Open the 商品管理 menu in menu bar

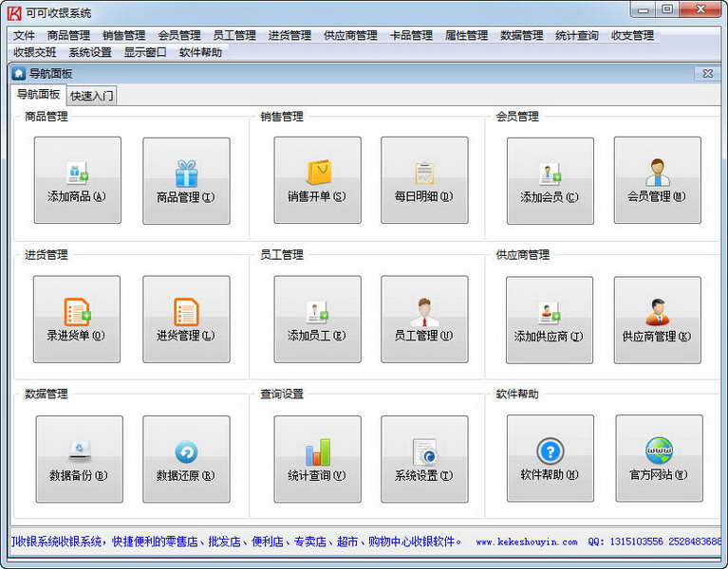[x=68, y=35]
